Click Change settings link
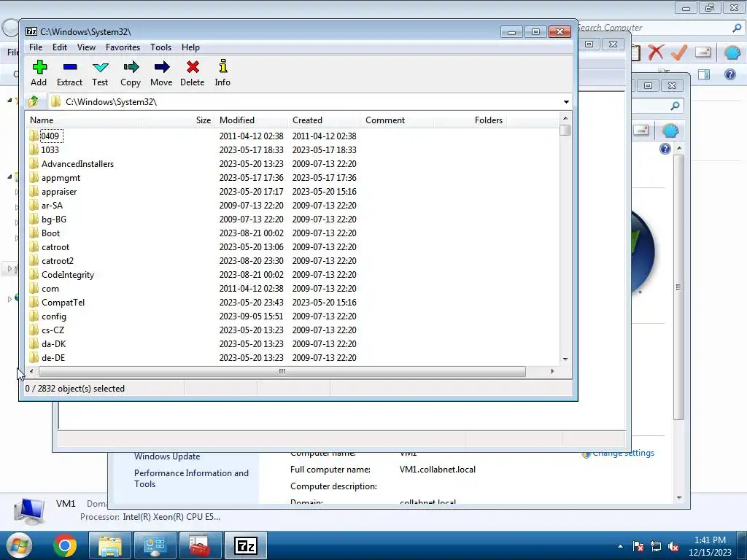Screen dimensions: 747x560 click(x=623, y=453)
